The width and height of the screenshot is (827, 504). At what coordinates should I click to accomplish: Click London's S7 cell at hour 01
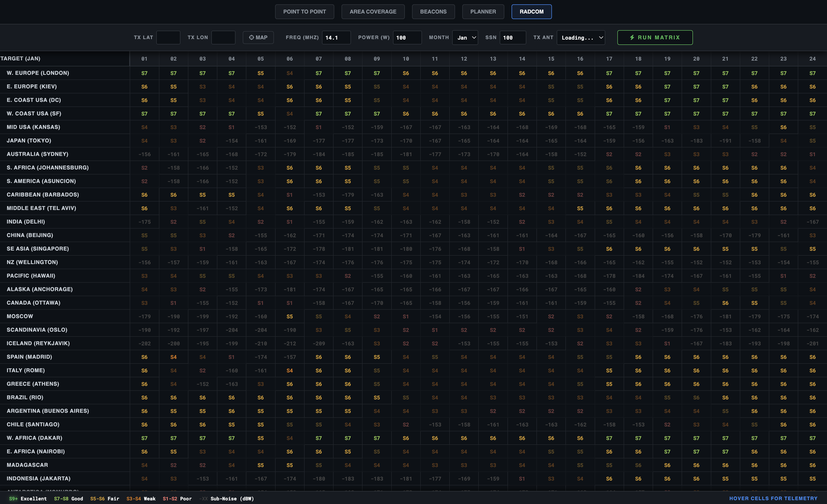click(x=144, y=73)
